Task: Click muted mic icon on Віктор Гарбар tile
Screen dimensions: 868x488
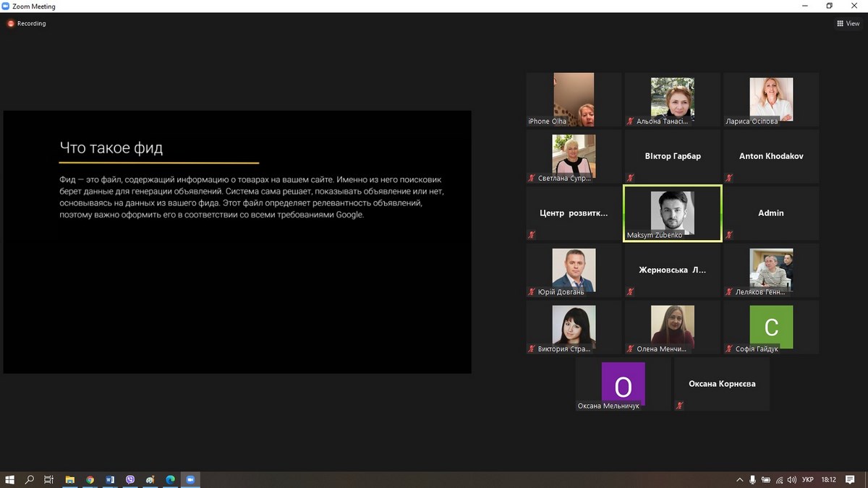Action: (631, 178)
